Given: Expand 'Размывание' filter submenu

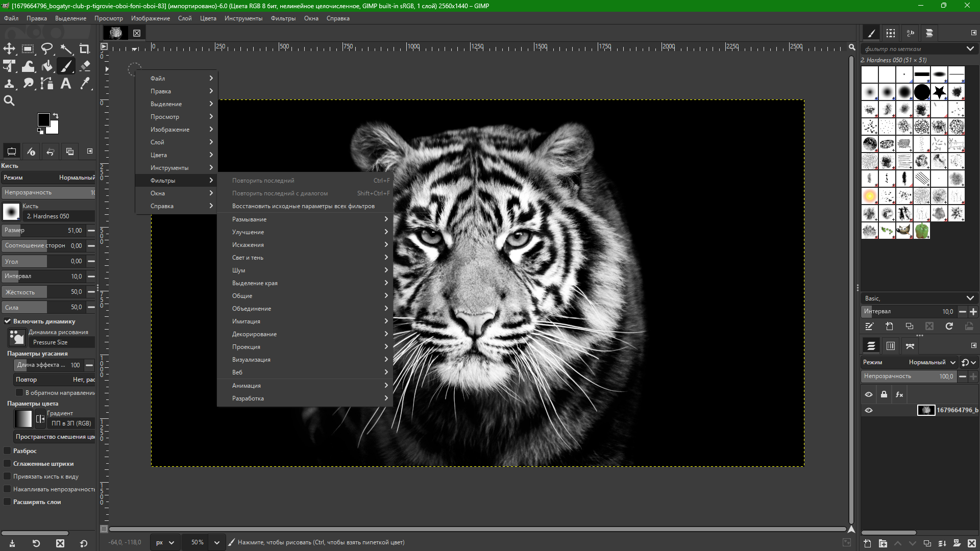Looking at the screenshot, I should (x=305, y=219).
